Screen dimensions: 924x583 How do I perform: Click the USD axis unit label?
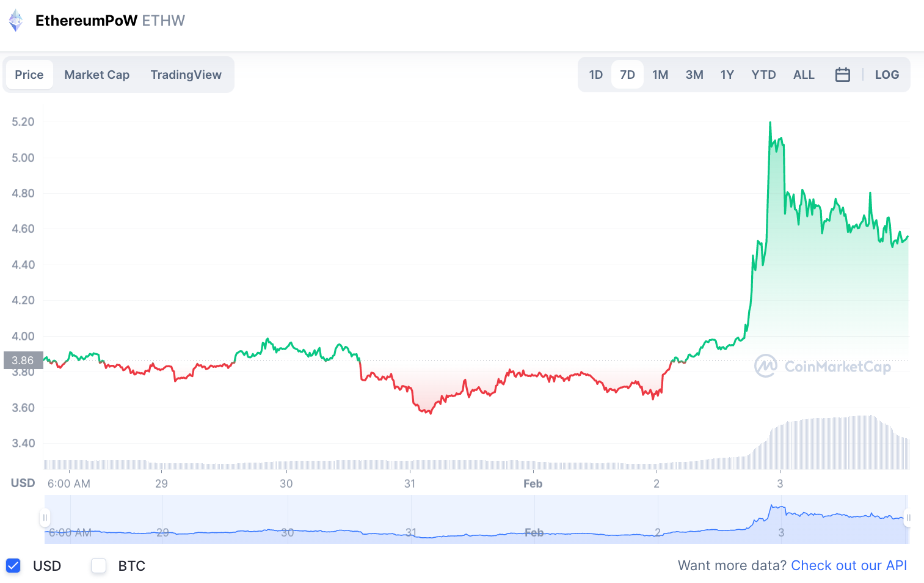(x=23, y=483)
